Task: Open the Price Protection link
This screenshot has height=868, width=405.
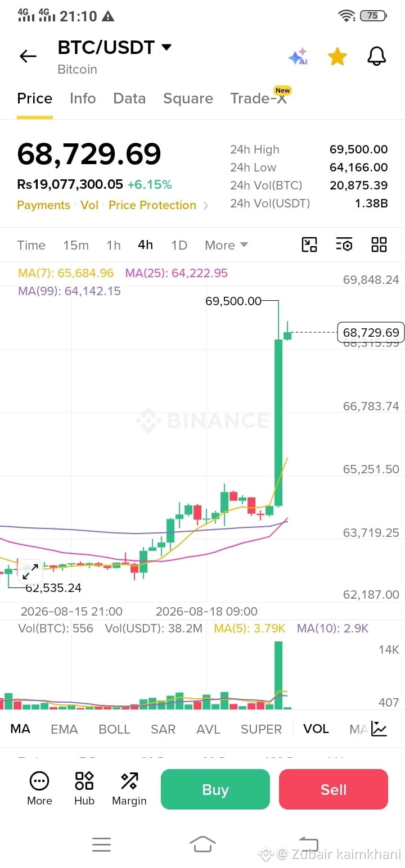Action: [152, 205]
